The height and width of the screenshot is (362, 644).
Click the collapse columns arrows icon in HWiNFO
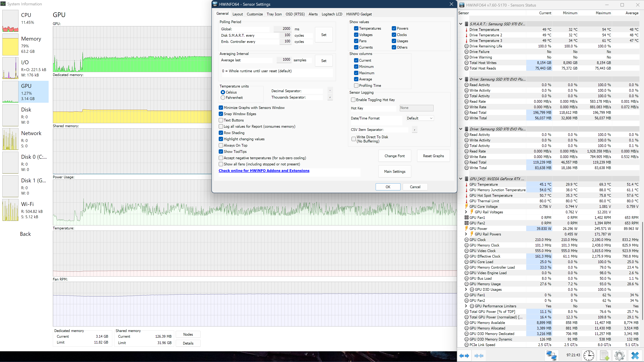[x=479, y=355]
